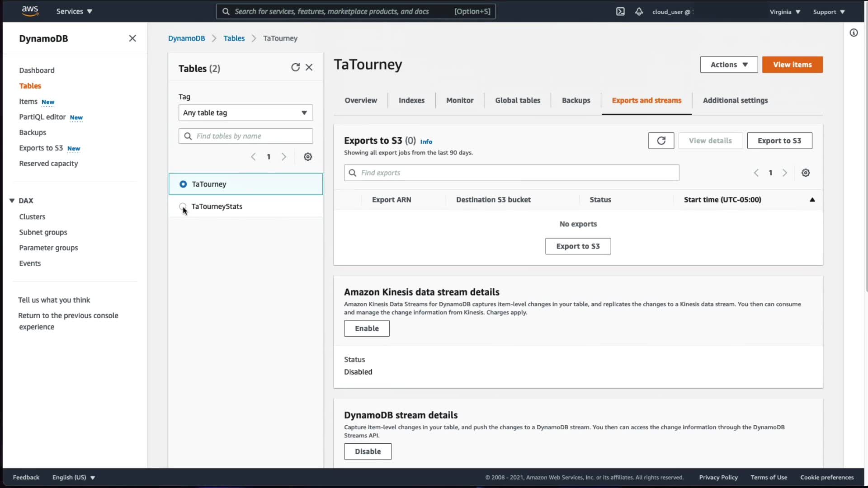This screenshot has height=488, width=868.
Task: Select the TaTourneyStats table radio button
Action: 183,206
